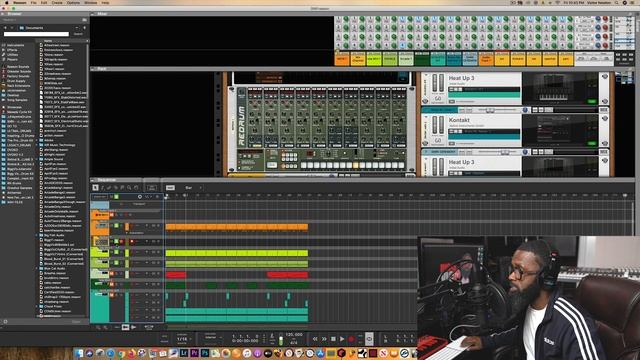Open Finder from the Dock

tap(79, 353)
